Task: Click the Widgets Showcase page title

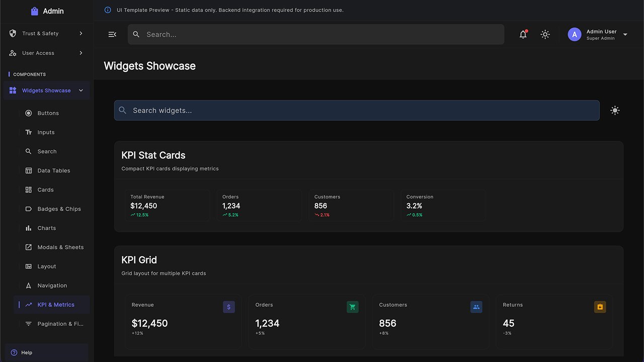Action: 149,66
